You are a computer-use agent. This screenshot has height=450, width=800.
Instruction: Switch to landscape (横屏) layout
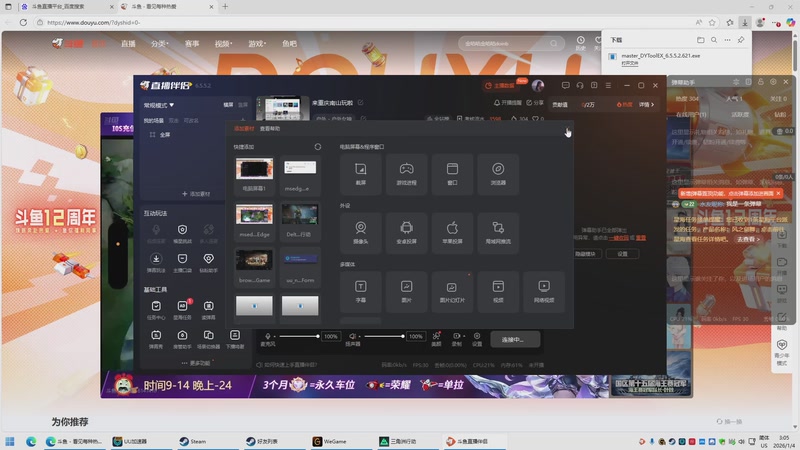click(x=228, y=105)
